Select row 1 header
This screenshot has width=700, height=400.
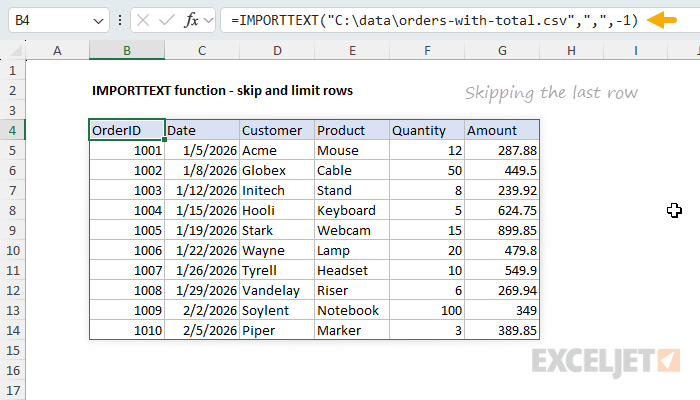(12, 71)
